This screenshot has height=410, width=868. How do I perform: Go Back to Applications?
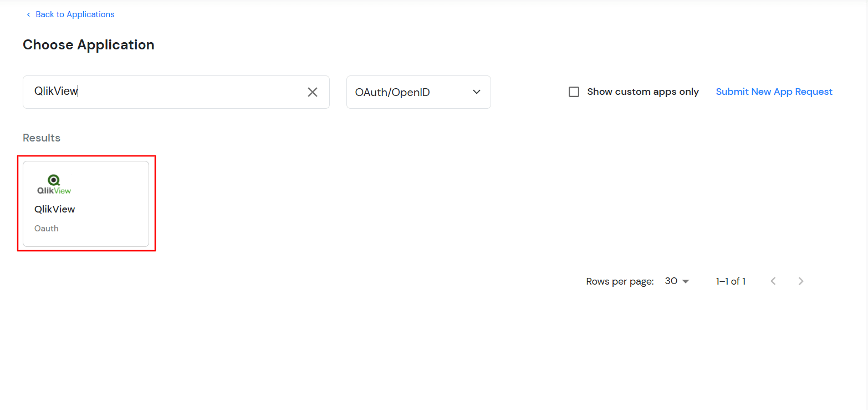[75, 14]
